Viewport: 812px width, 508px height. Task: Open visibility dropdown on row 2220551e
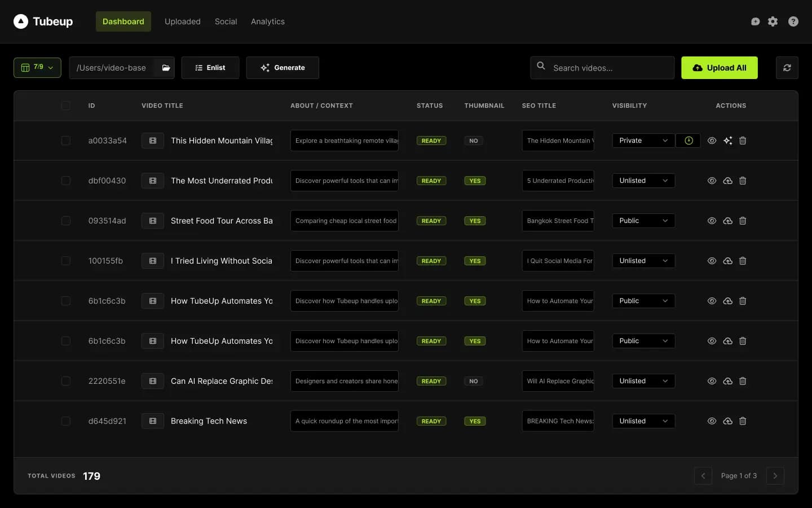tap(643, 381)
